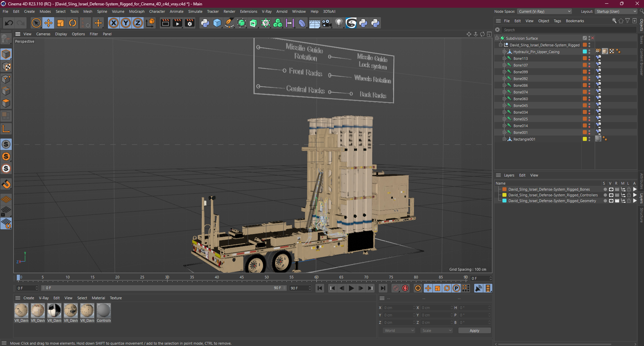Image resolution: width=644 pixels, height=346 pixels.
Task: Click Play Forwards button
Action: pos(351,288)
